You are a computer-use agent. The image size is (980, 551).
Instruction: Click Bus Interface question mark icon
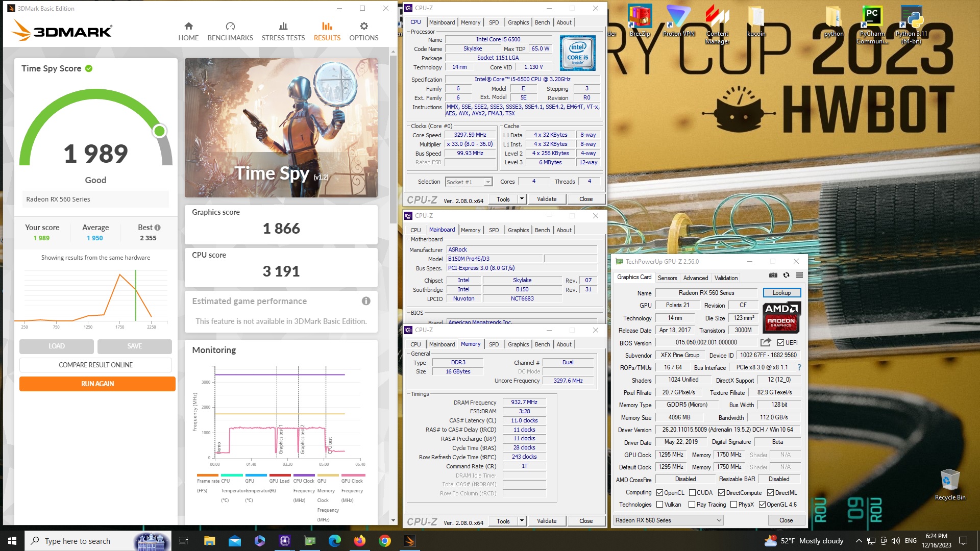799,367
